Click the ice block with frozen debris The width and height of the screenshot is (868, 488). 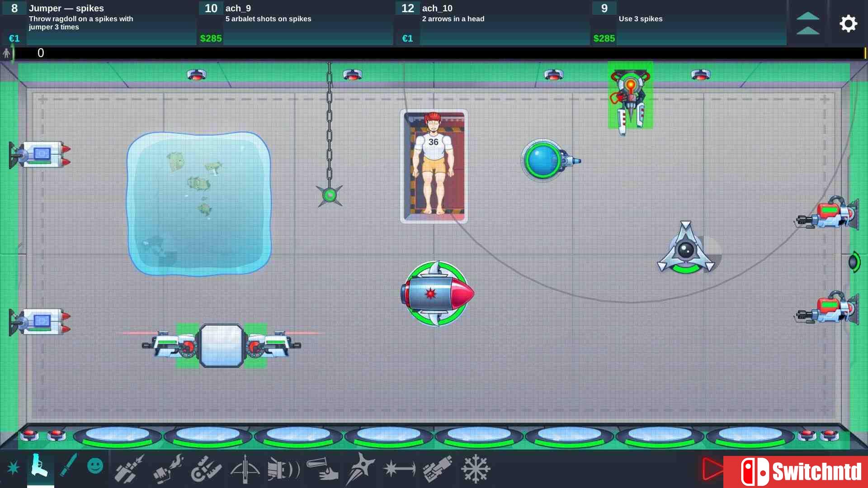click(x=199, y=203)
